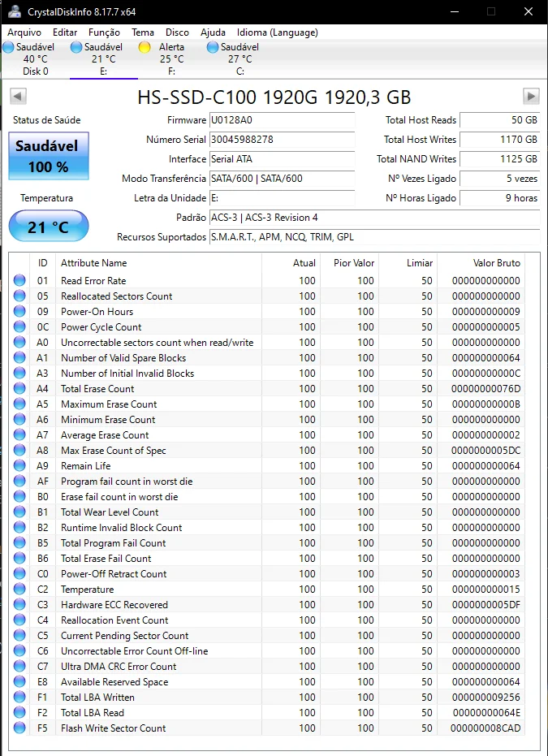Go to previous disk with left arrow
Screen dimensions: 548x756
coord(19,97)
